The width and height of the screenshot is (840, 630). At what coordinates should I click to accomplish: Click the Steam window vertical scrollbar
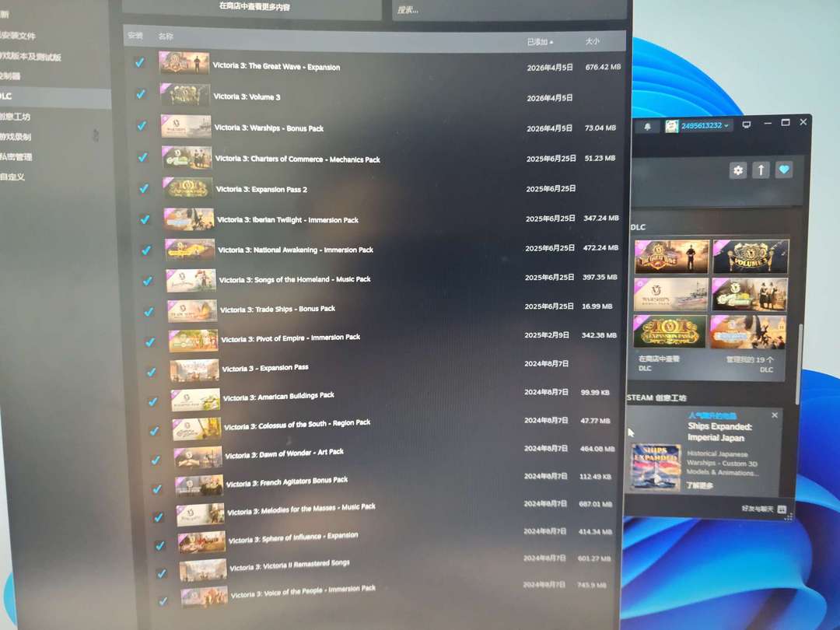pyautogui.click(x=798, y=364)
